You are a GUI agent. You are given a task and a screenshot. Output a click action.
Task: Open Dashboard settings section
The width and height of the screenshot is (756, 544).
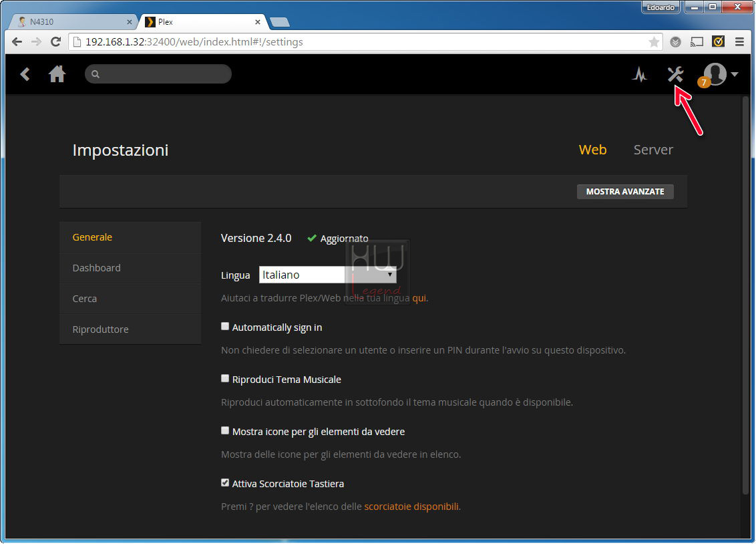[130, 268]
